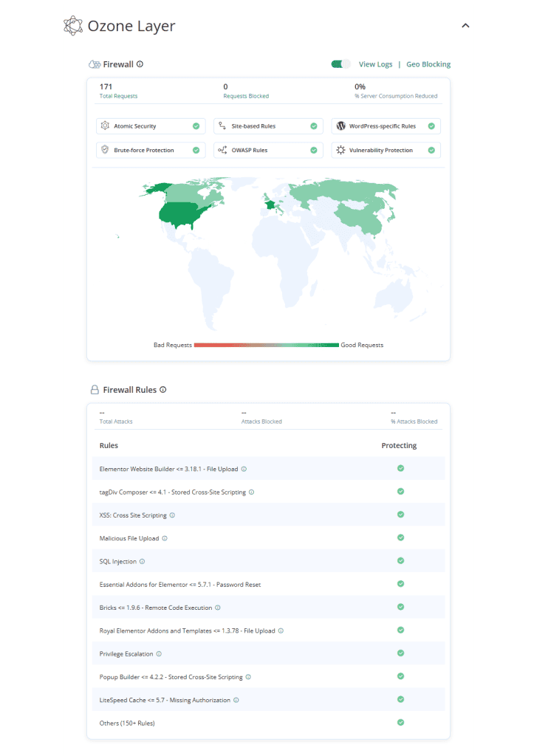The width and height of the screenshot is (534, 756).
Task: Click info icon beside Royal Elementor Addons rule
Action: (281, 630)
